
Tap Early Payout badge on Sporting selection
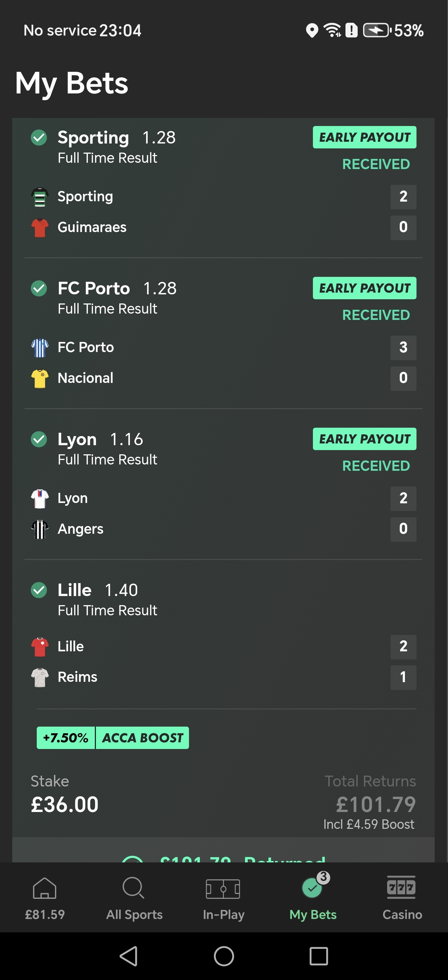[x=364, y=137]
